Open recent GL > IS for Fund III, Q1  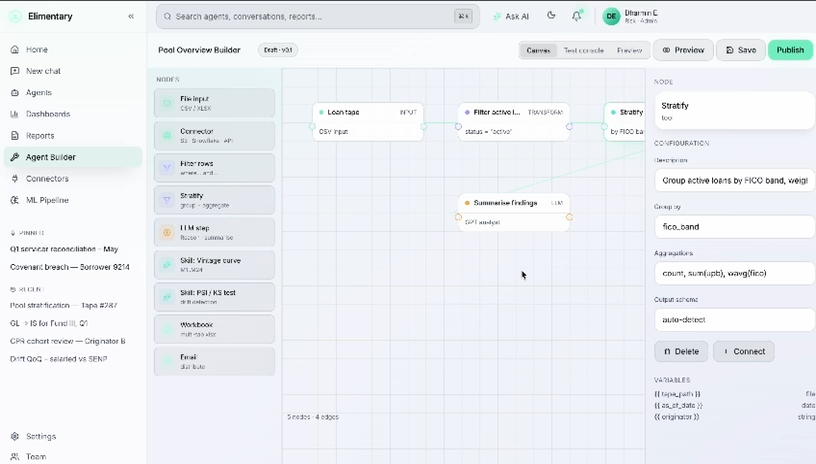49,323
